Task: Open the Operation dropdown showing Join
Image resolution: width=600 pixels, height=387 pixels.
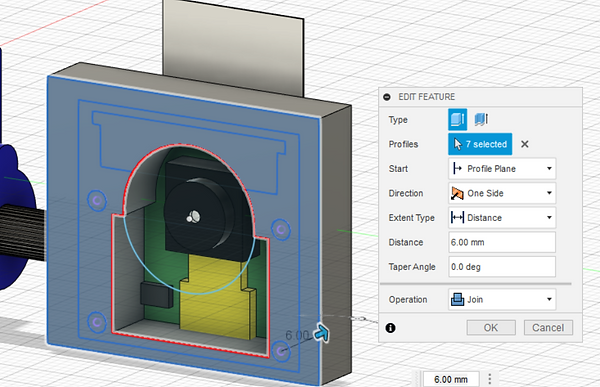Action: [502, 299]
